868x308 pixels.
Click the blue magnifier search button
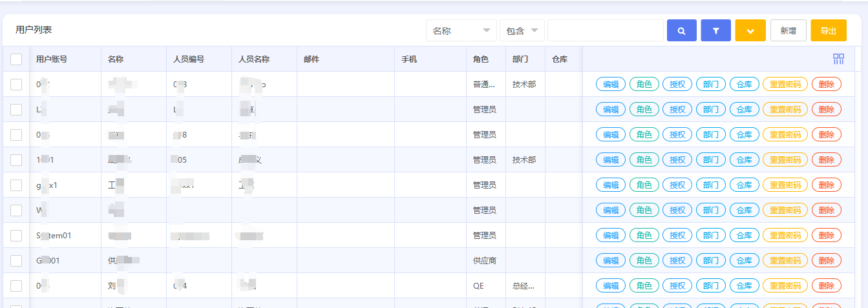click(x=681, y=30)
